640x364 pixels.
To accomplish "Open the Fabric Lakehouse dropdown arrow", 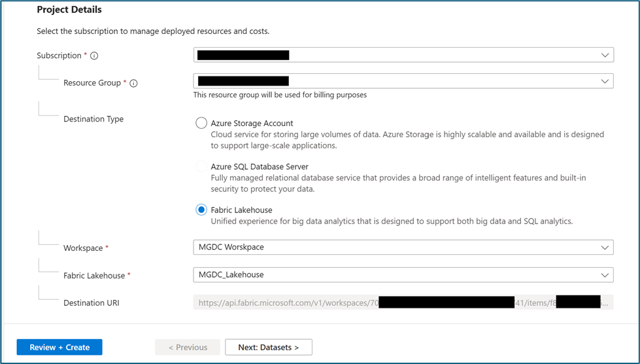I will tap(605, 275).
